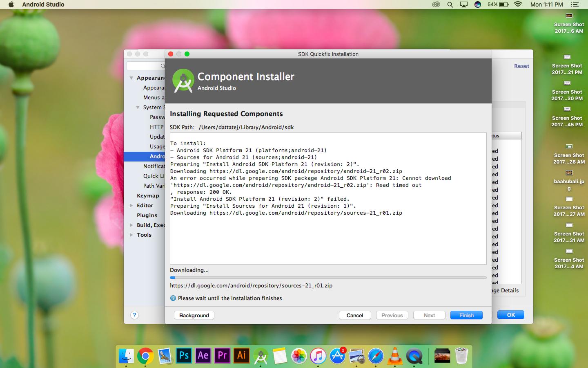This screenshot has height=368, width=588.
Task: Launch Photoshop from the Dock
Action: click(x=184, y=356)
